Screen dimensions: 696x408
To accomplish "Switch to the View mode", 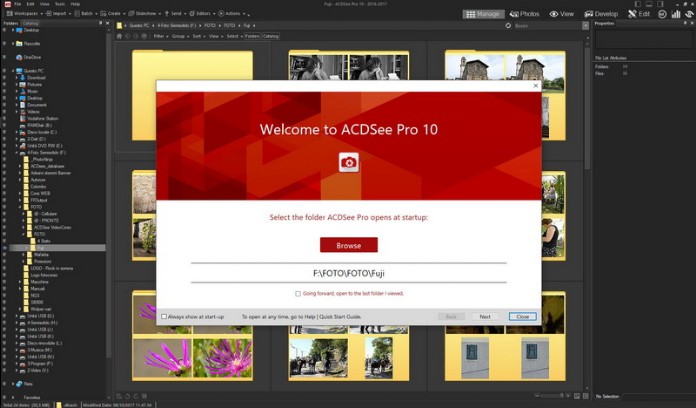I will pyautogui.click(x=562, y=14).
